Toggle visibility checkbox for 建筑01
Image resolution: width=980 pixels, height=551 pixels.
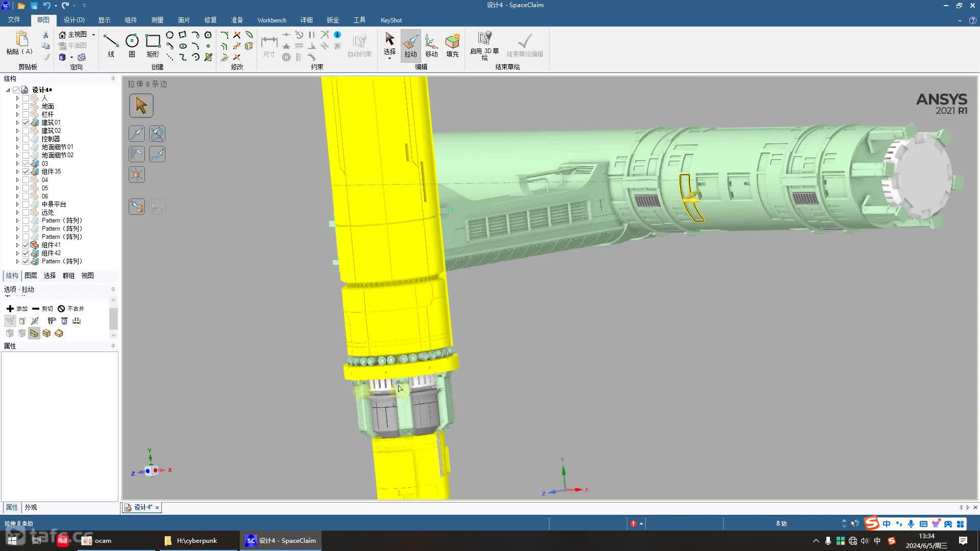coord(26,122)
